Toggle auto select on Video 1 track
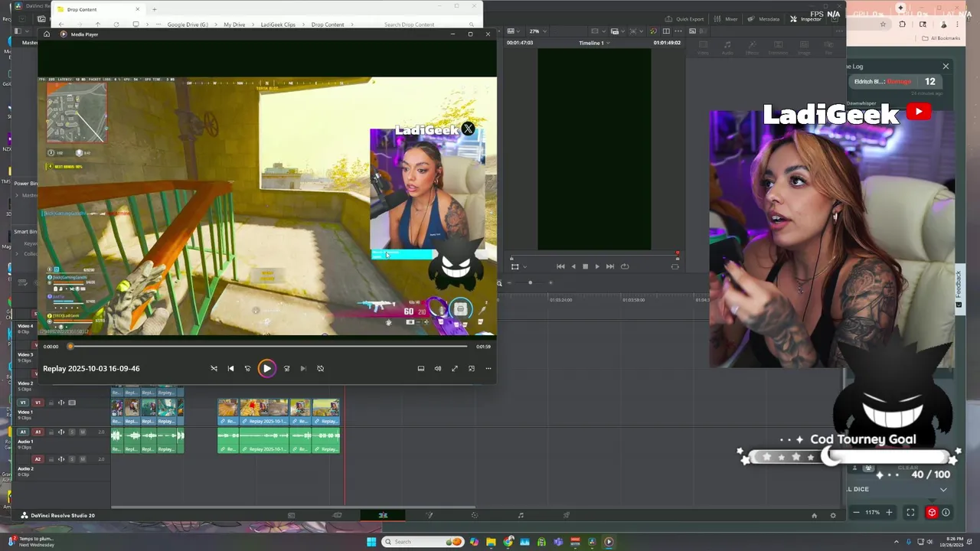980x551 pixels. click(x=61, y=403)
